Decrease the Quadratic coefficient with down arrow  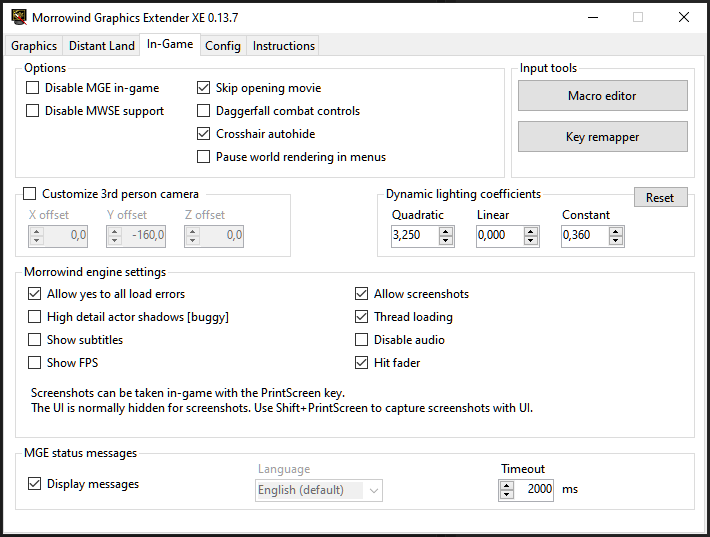pyautogui.click(x=446, y=241)
